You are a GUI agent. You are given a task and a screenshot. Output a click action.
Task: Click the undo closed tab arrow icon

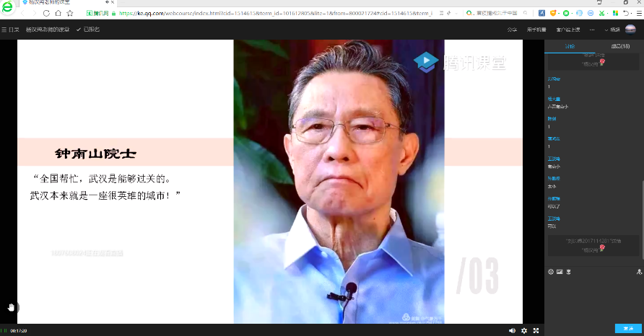pyautogui.click(x=625, y=13)
